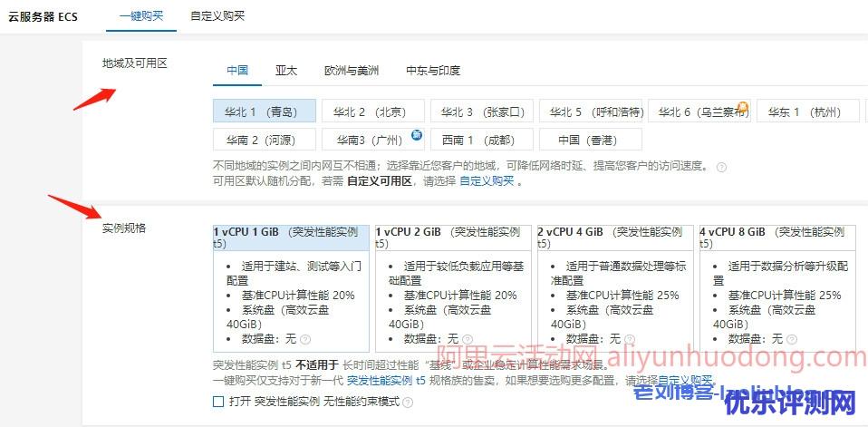Choose region 华南3 (广州)
This screenshot has height=427, width=868.
point(373,140)
